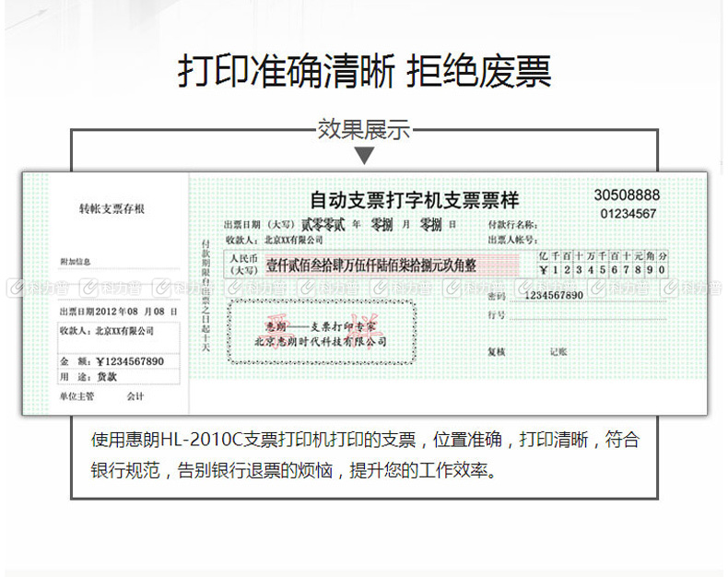Viewport: 728px width, 577px height.
Task: Click the 效果展示 section label
Action: (x=364, y=129)
